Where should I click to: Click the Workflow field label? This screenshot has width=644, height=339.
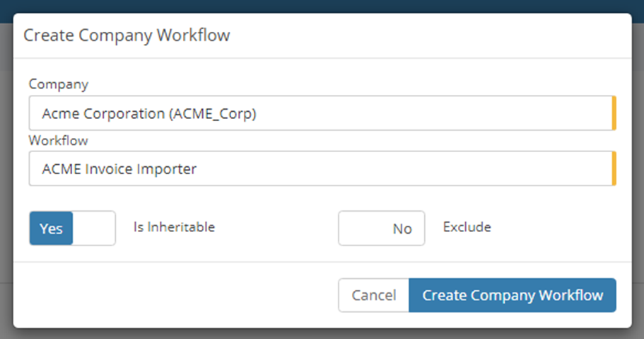(x=59, y=141)
